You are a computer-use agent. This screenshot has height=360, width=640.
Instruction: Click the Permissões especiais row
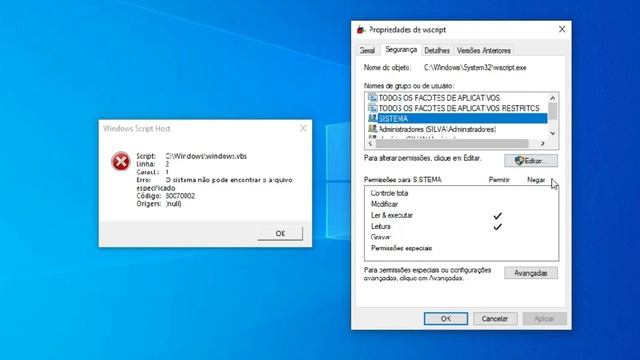pyautogui.click(x=461, y=248)
